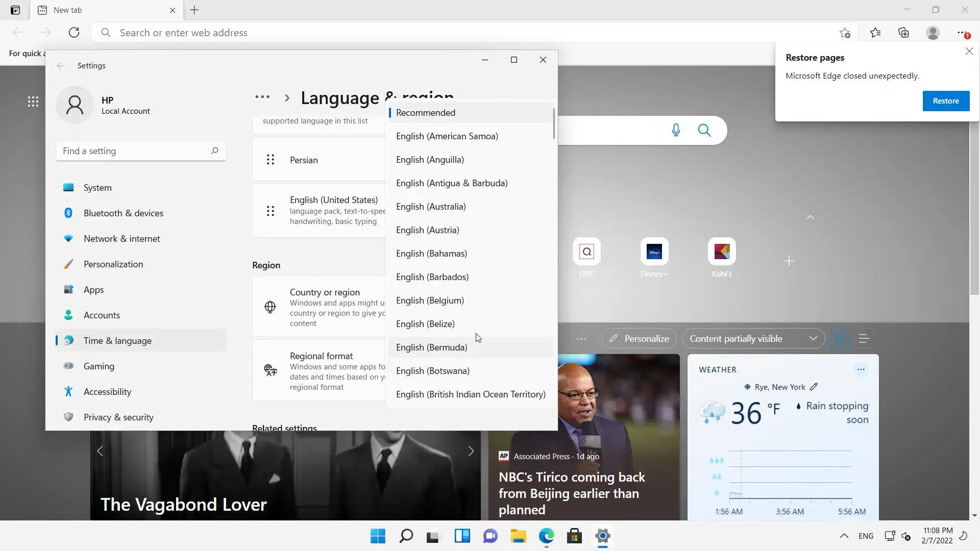Screen dimensions: 980x551
Task: Open Microsoft Store from the taskbar
Action: tap(574, 536)
